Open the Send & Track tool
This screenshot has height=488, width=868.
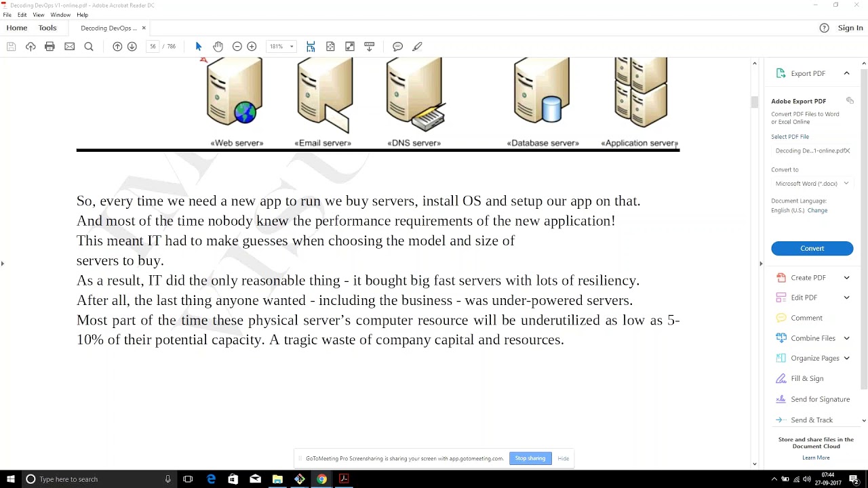(x=811, y=420)
